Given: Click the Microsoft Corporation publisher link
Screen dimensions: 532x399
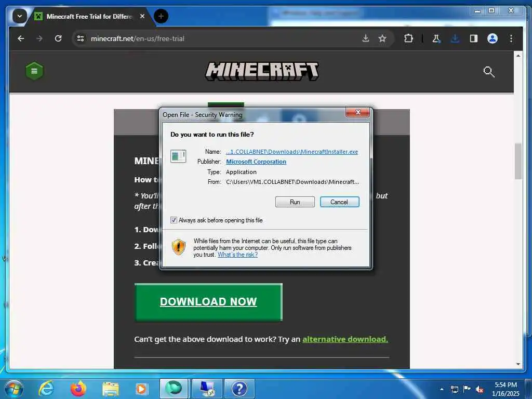Looking at the screenshot, I should pos(256,162).
